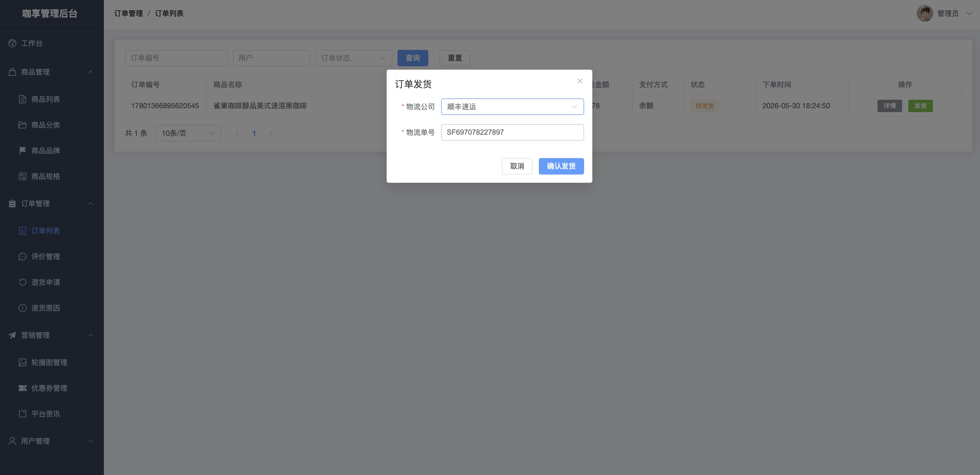980x475 pixels.
Task: Click the 商品列表 document icon
Action: pyautogui.click(x=22, y=99)
